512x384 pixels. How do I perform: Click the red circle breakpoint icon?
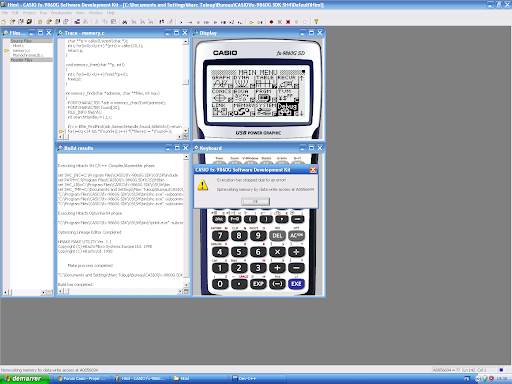pos(271,22)
